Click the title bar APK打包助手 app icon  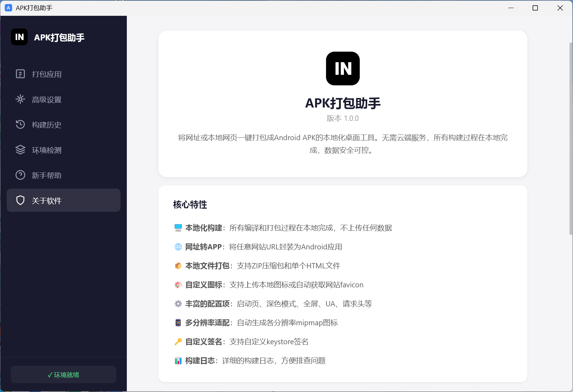click(8, 8)
